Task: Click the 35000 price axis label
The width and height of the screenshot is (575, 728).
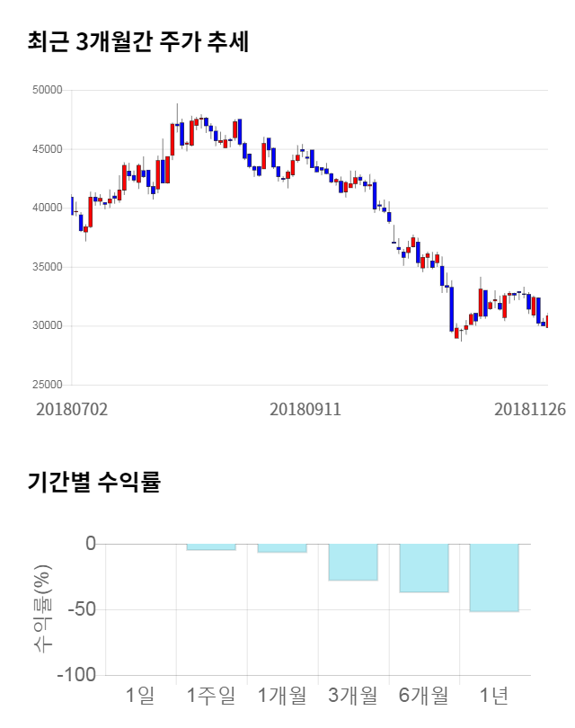Action: pos(46,267)
